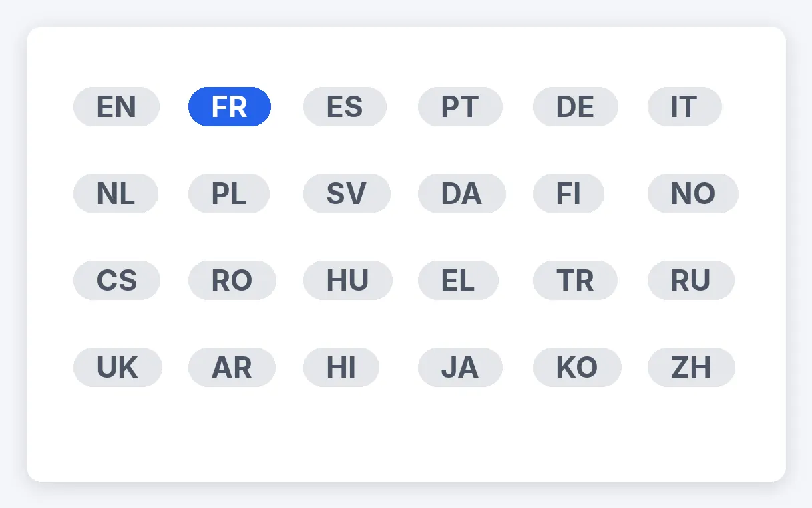Select the RU language chip
The image size is (812, 508).
point(691,280)
